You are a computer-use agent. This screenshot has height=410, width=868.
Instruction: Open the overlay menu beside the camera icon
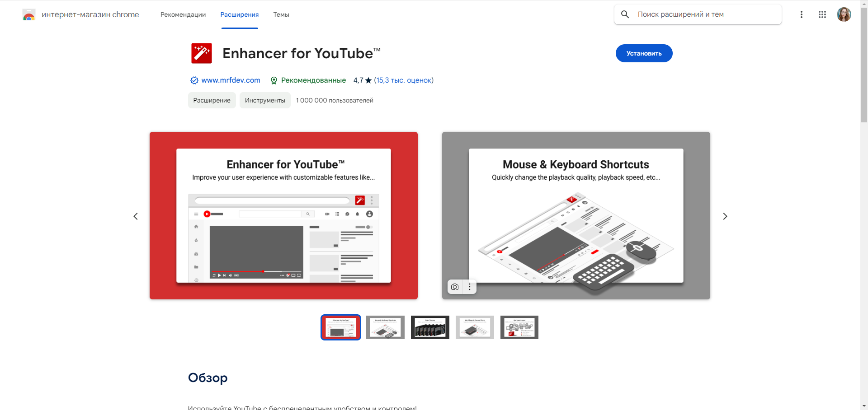(470, 287)
